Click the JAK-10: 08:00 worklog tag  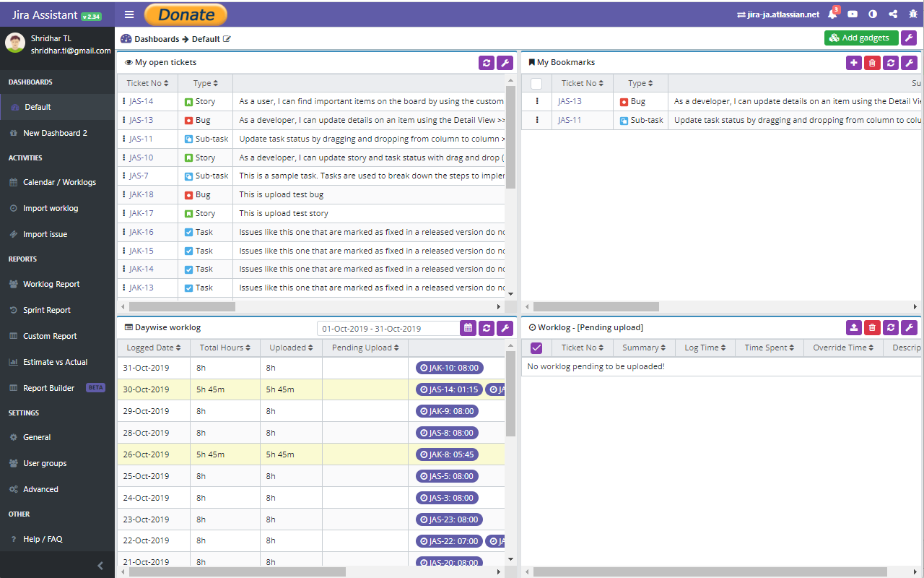pyautogui.click(x=450, y=368)
